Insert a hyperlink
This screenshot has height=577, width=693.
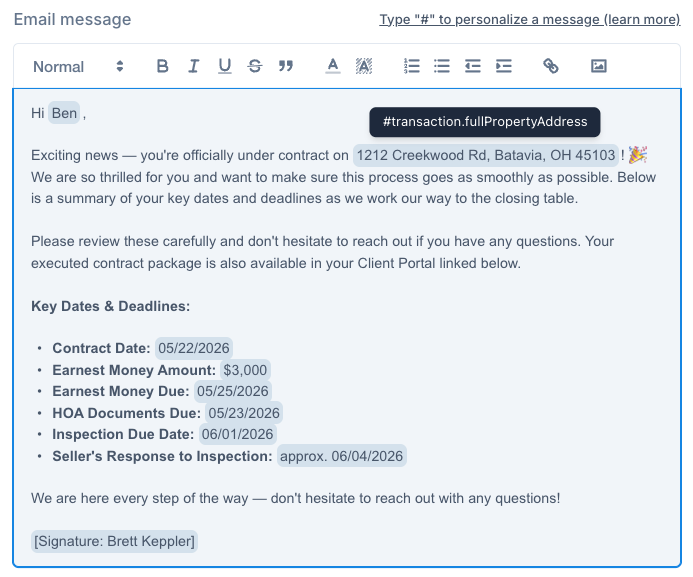551,66
